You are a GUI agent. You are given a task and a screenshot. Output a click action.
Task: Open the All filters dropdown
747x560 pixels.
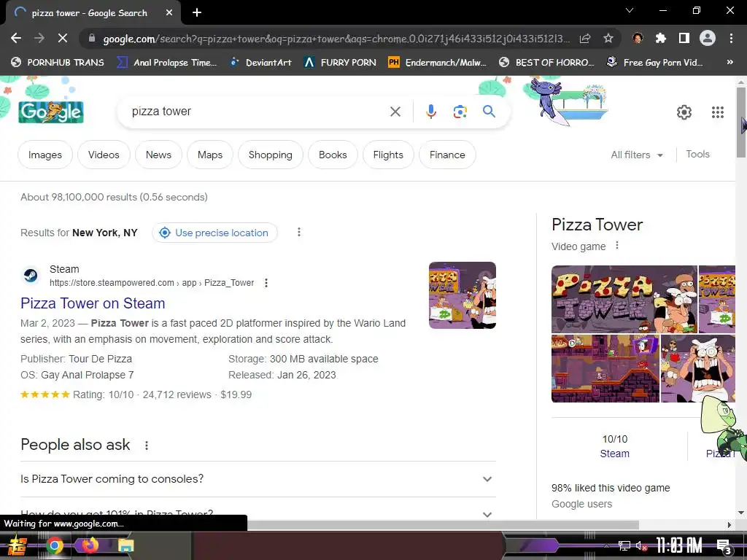pos(637,155)
